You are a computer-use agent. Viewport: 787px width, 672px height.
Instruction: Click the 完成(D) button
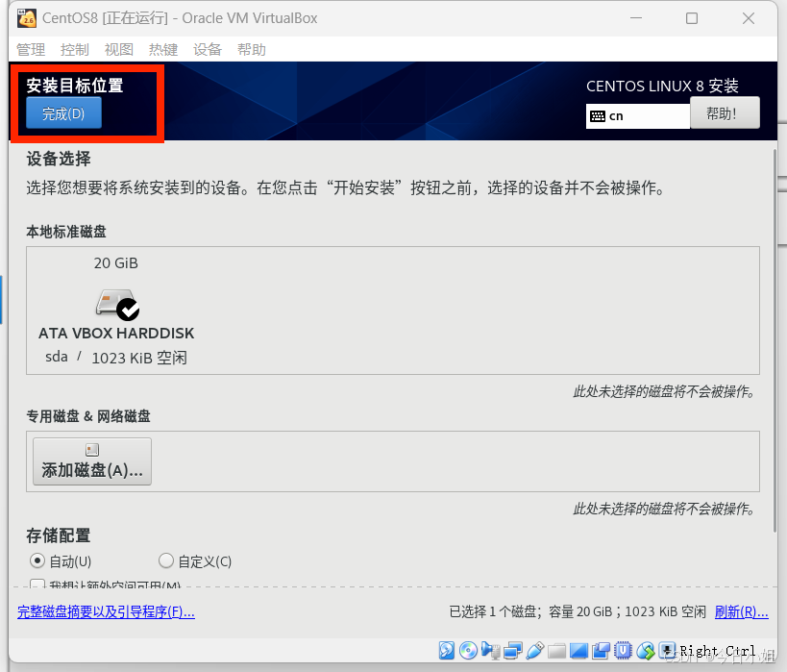click(63, 113)
